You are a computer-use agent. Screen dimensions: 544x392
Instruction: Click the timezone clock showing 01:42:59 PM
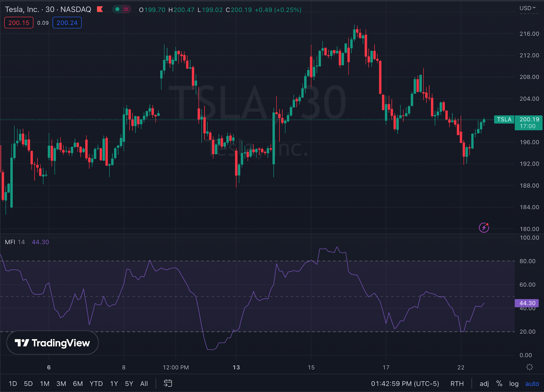point(405,383)
